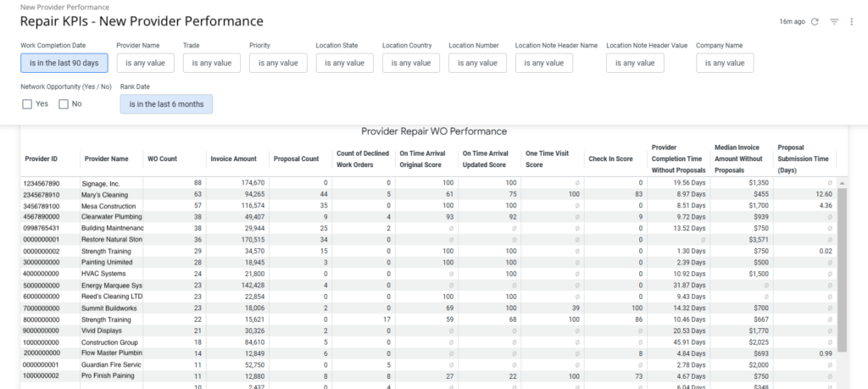
Task: Toggle the filters bar icon
Action: point(834,22)
